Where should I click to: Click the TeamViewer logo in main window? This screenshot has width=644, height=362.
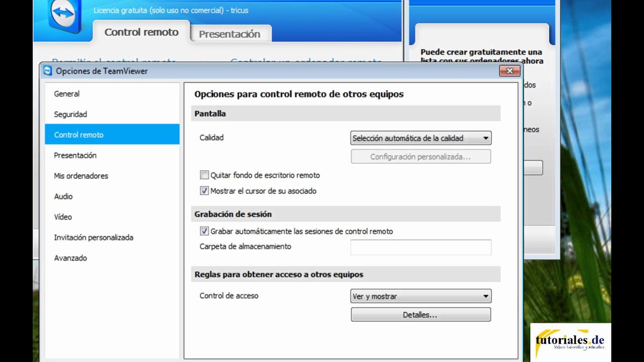[64, 16]
